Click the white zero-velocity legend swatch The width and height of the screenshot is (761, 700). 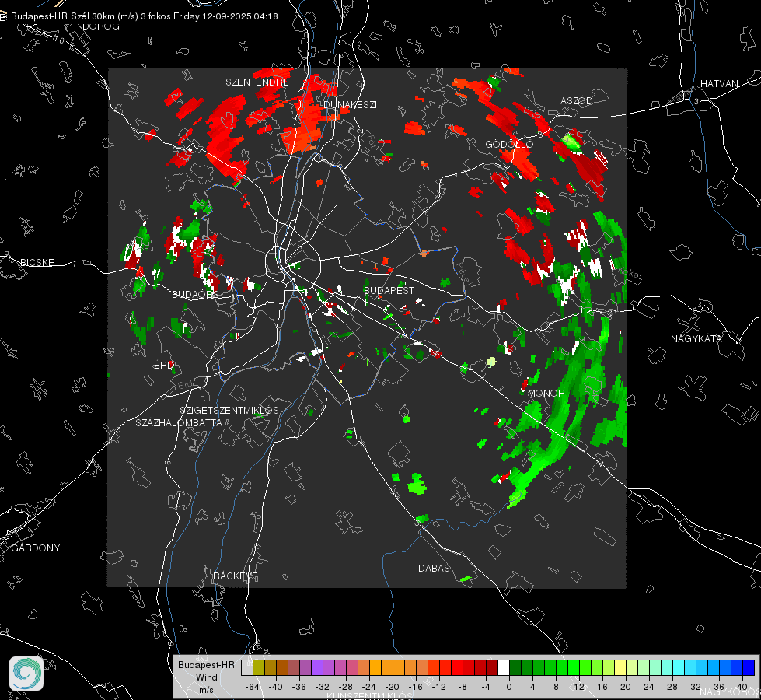504,668
